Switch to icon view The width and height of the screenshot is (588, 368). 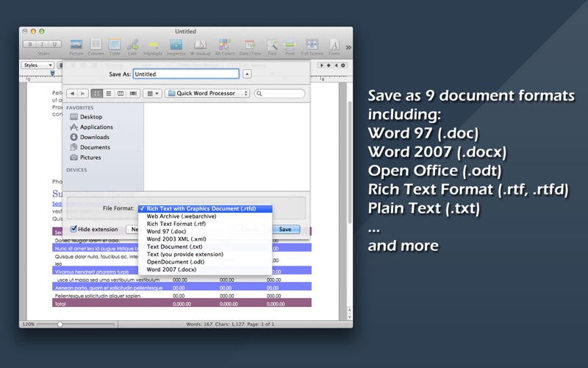(97, 93)
